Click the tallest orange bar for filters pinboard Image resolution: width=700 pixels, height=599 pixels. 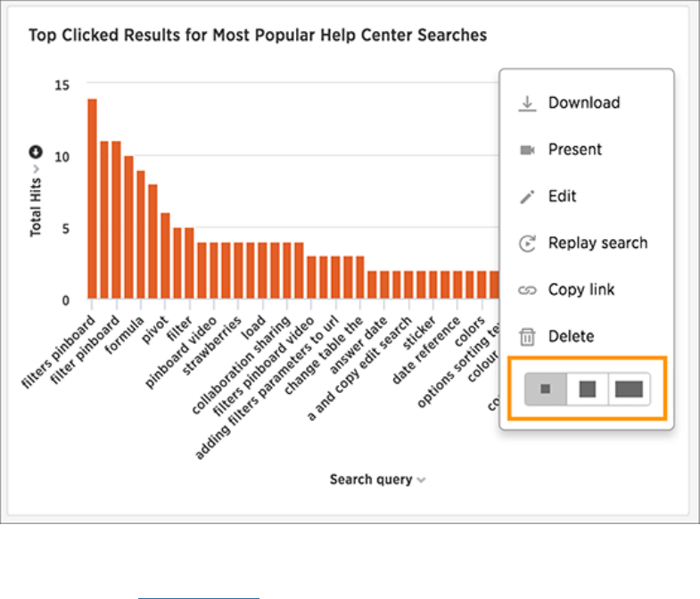coord(92,199)
